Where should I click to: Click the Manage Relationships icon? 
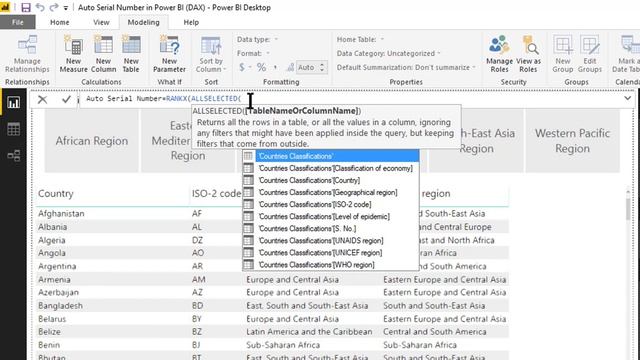click(x=27, y=54)
